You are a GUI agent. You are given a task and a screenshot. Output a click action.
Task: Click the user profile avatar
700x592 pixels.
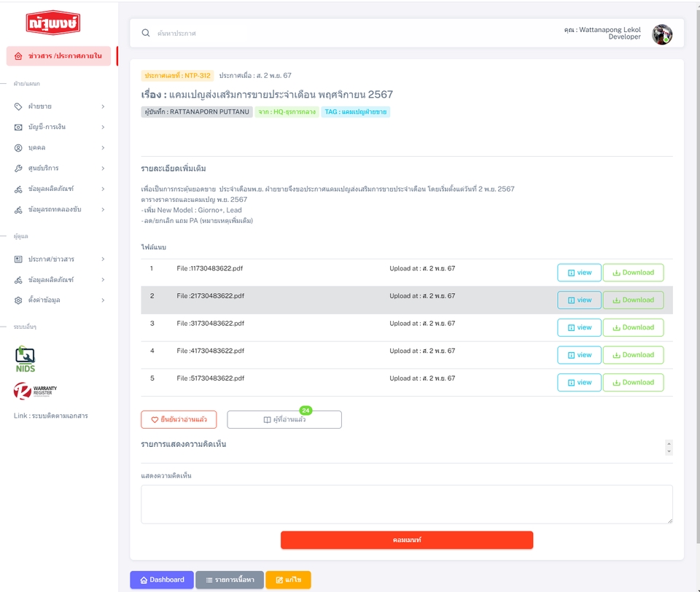[x=661, y=34]
